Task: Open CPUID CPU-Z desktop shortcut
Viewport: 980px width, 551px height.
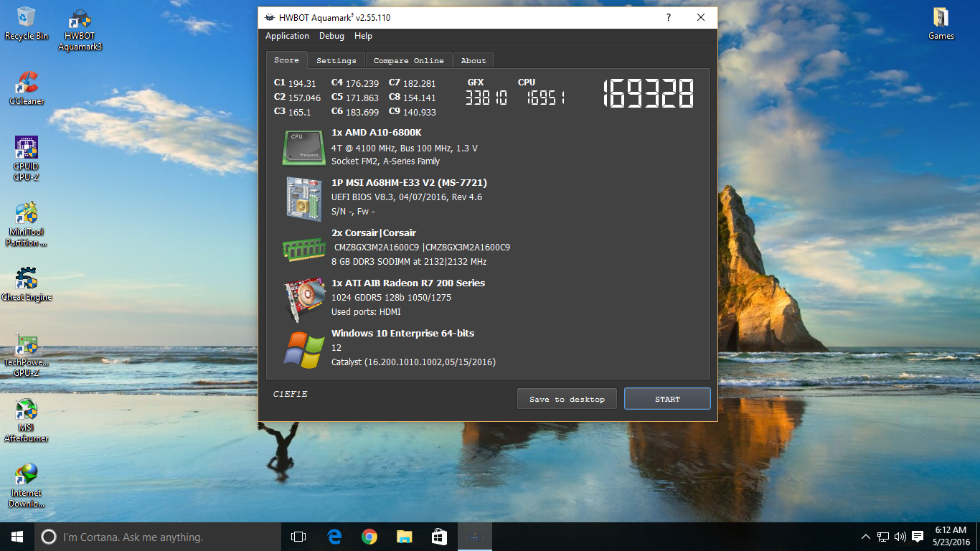Action: [x=27, y=159]
